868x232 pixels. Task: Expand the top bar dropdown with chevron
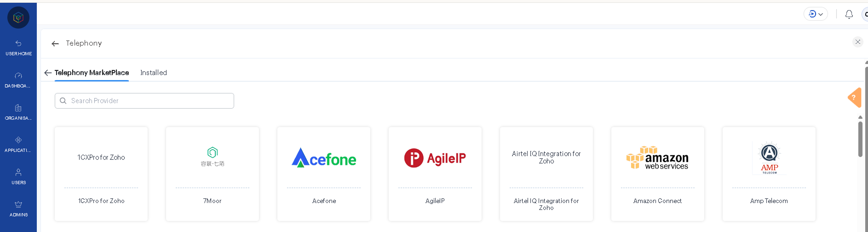816,14
